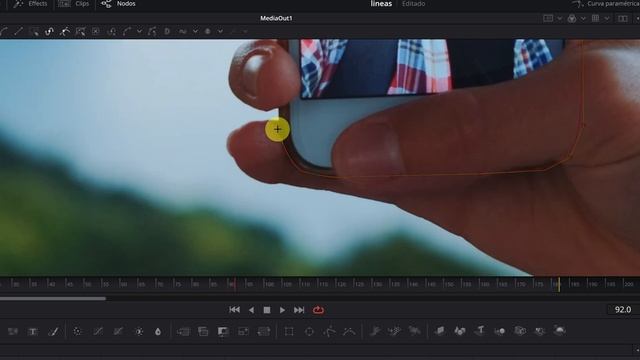Add a Color Corrector node
This screenshot has height=360, width=640.
77,331
